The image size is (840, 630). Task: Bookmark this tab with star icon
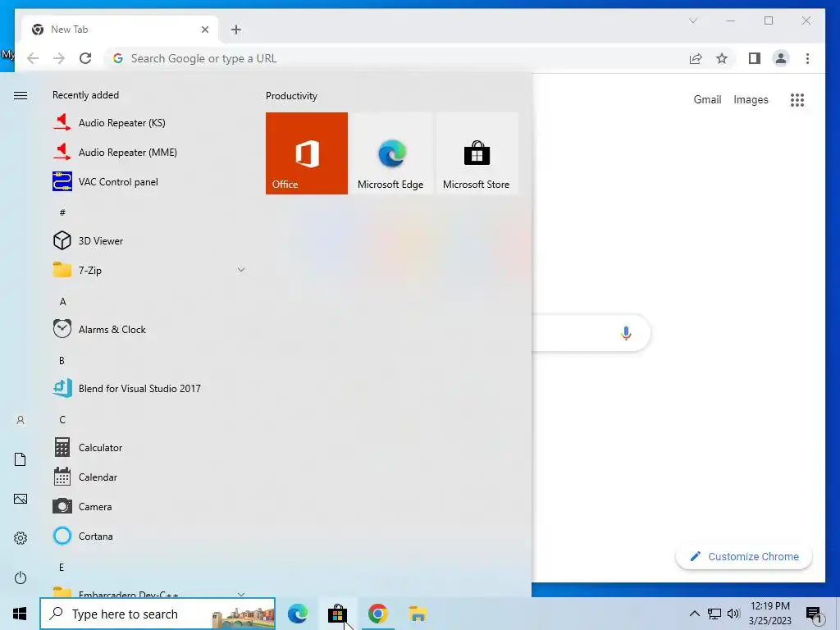(x=722, y=58)
